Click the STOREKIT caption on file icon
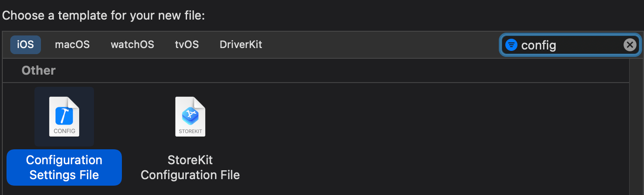Image resolution: width=644 pixels, height=195 pixels. pyautogui.click(x=190, y=131)
